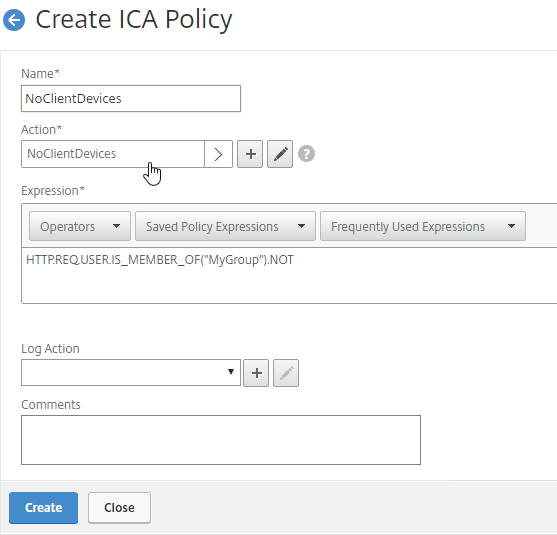Screen dimensions: 557x535
Task: Click the Create ICA Policy heading
Action: (134, 20)
